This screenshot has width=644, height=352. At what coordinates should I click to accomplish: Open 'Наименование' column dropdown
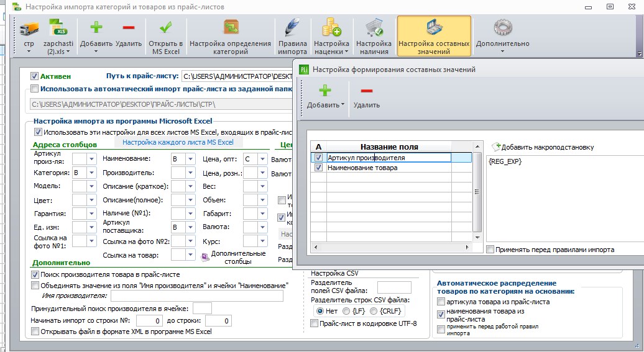[x=190, y=159]
